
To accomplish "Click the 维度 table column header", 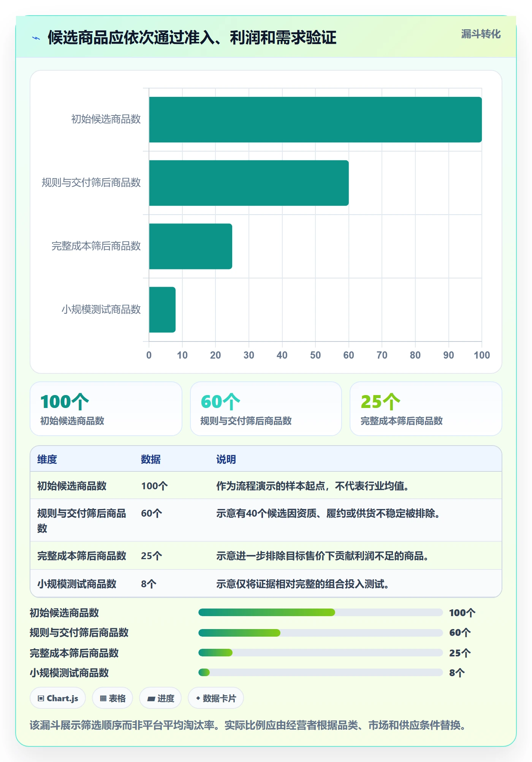I will point(47,459).
